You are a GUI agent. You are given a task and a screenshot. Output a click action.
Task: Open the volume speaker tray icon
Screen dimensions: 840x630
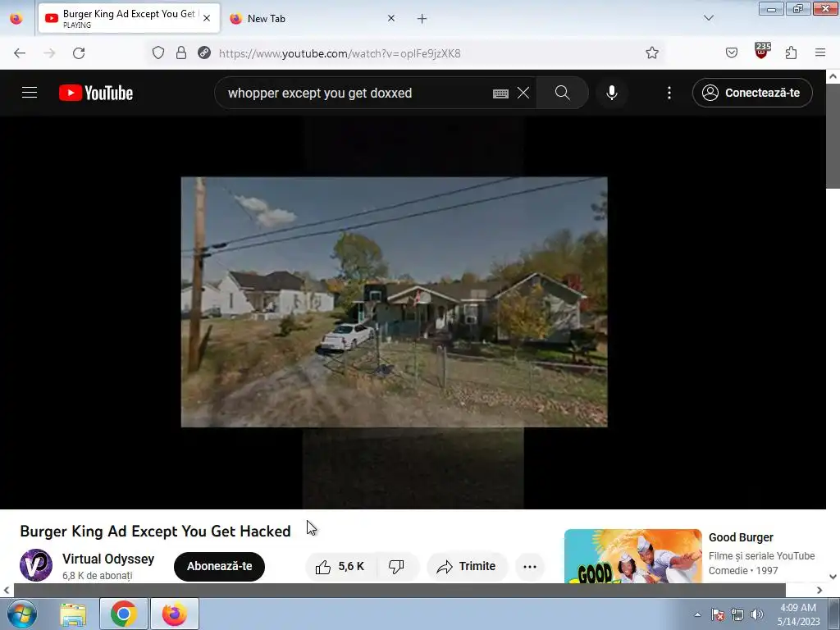point(757,614)
